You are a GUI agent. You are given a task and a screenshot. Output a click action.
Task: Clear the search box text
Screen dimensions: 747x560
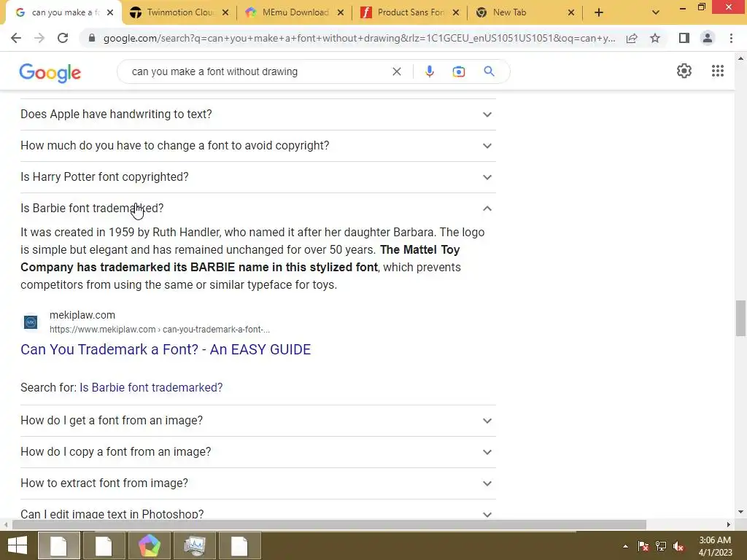pos(396,71)
